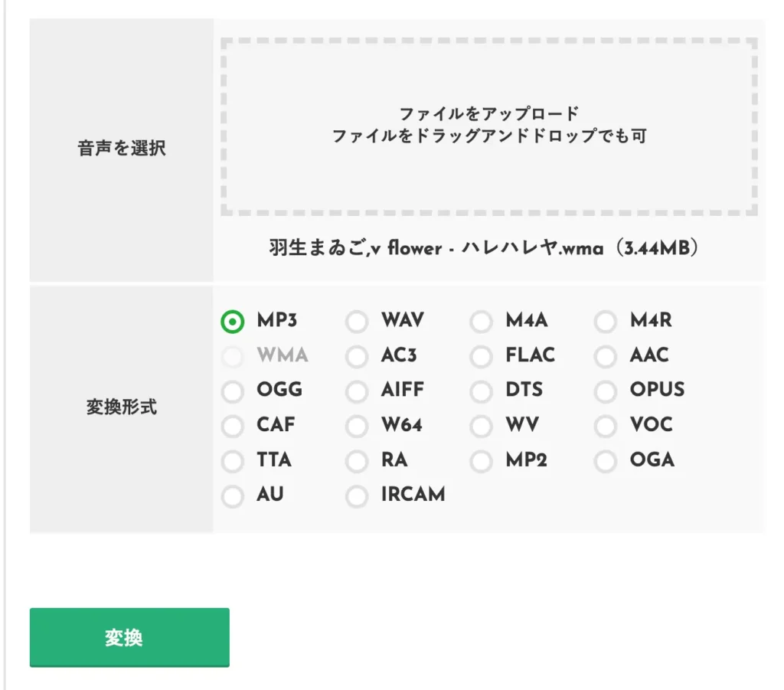
Task: Select the M4A radio button
Action: click(481, 322)
